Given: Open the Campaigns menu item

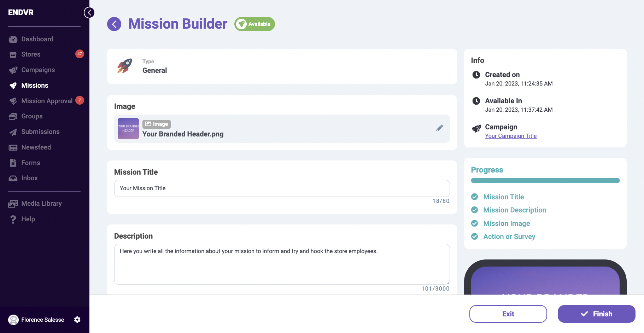Looking at the screenshot, I should click(38, 70).
